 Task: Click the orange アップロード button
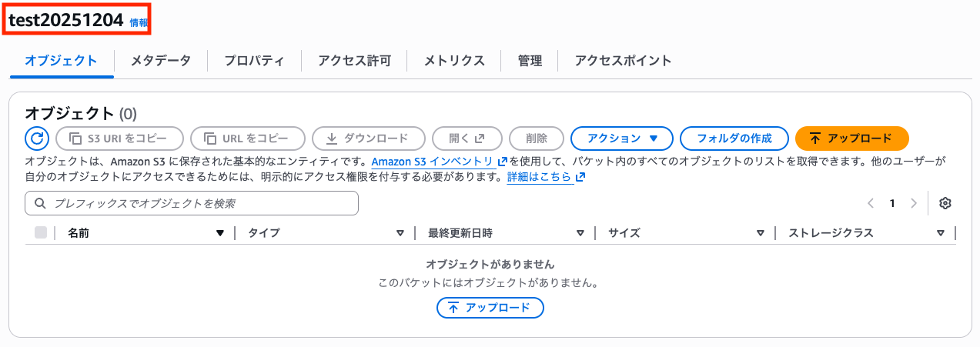click(851, 138)
